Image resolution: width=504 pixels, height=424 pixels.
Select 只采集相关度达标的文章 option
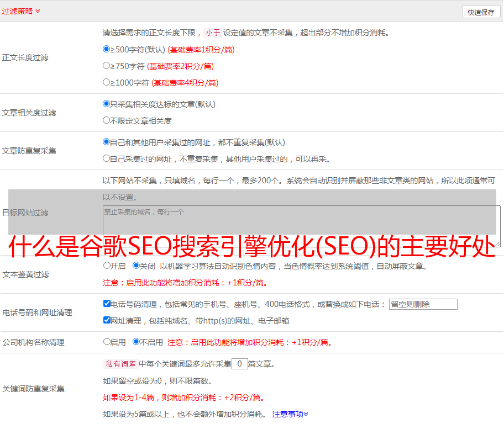click(107, 104)
